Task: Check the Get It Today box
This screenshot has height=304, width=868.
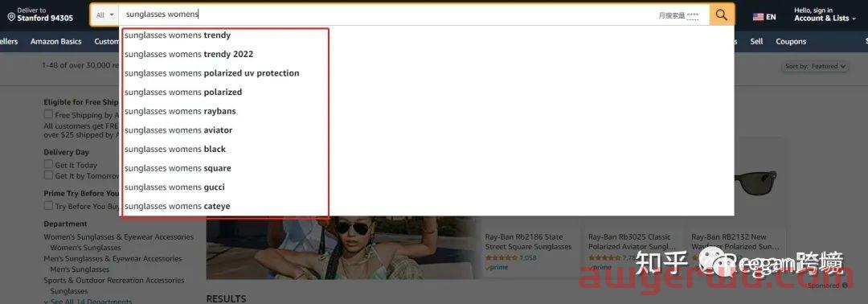Action: point(49,165)
